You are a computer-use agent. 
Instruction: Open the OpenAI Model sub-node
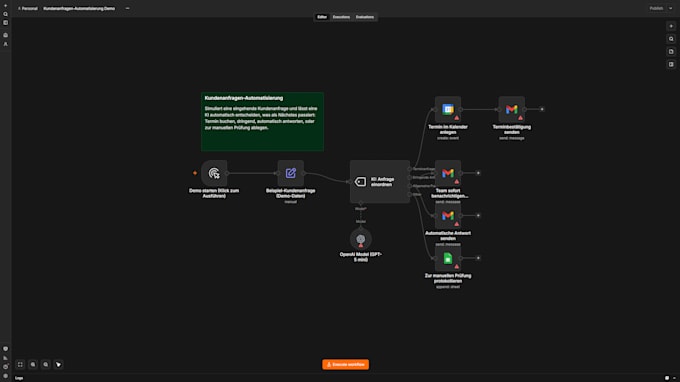coord(361,239)
